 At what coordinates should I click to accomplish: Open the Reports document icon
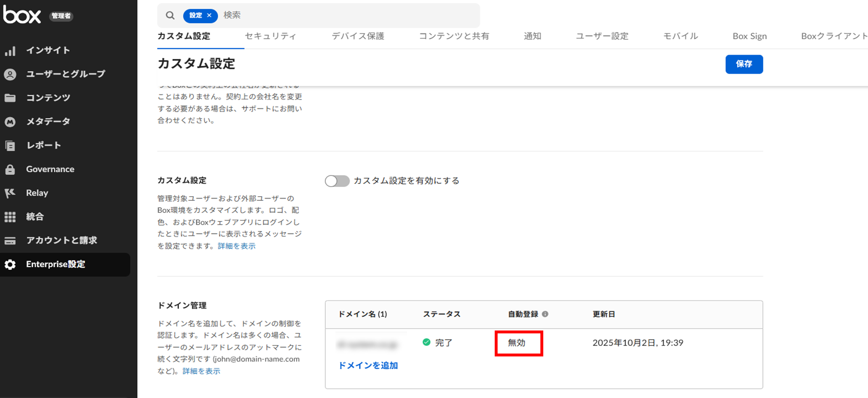10,146
